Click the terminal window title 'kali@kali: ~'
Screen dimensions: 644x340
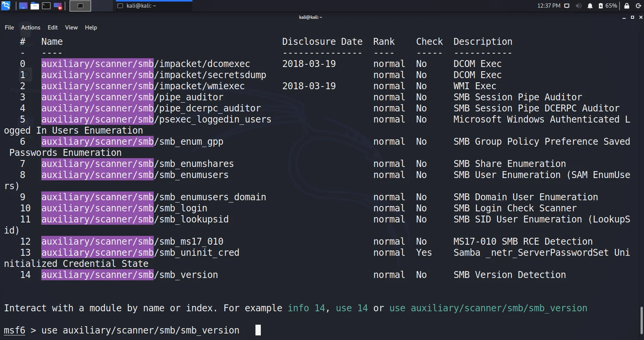311,17
